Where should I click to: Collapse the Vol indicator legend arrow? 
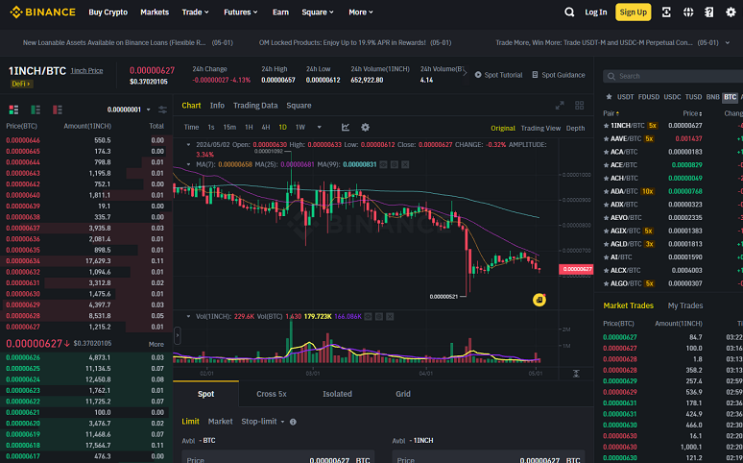tap(189, 316)
